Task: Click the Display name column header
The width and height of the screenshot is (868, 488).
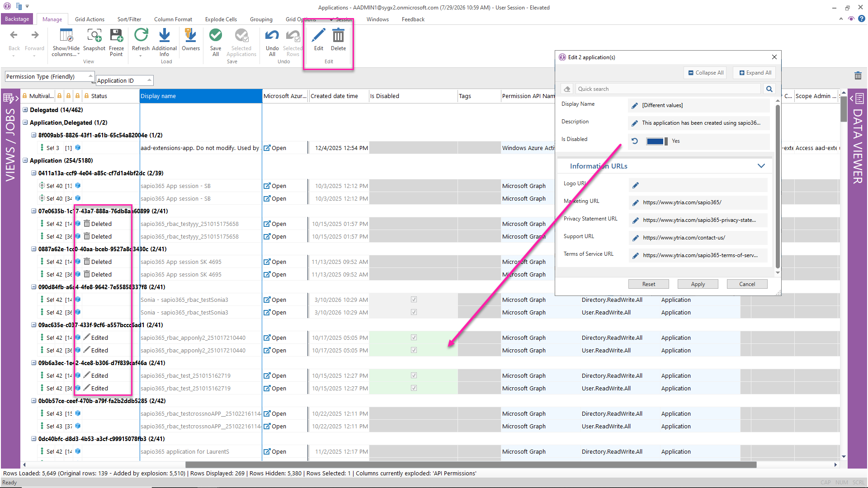Action: (x=201, y=96)
